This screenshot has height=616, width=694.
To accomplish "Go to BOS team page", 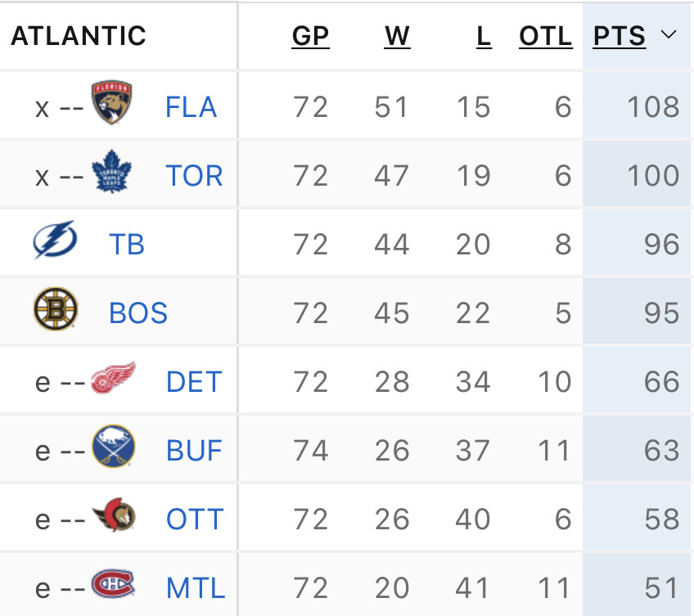I will (138, 313).
